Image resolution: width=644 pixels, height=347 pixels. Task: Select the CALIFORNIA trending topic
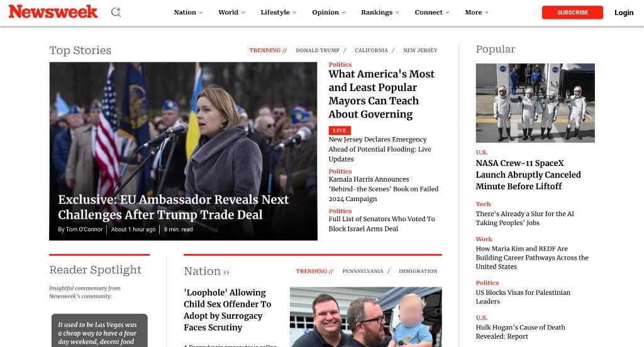[x=371, y=50]
